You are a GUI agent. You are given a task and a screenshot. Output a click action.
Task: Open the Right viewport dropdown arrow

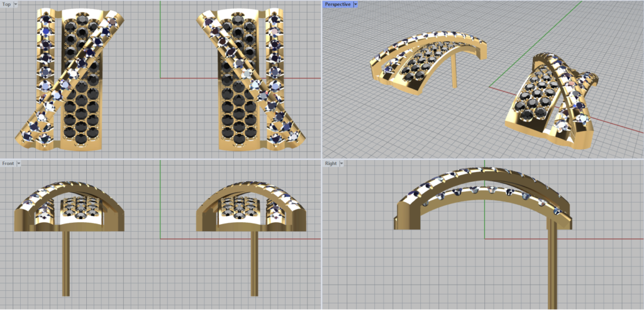341,163
